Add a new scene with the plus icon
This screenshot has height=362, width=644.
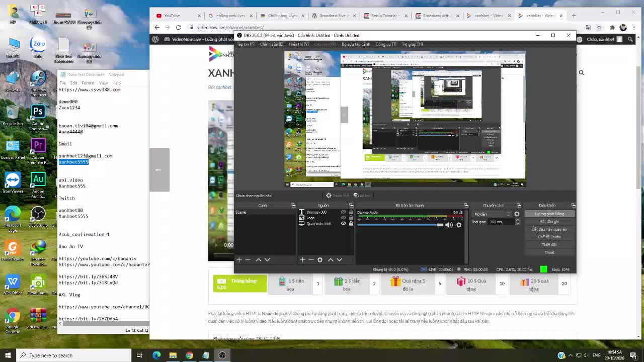point(239,260)
